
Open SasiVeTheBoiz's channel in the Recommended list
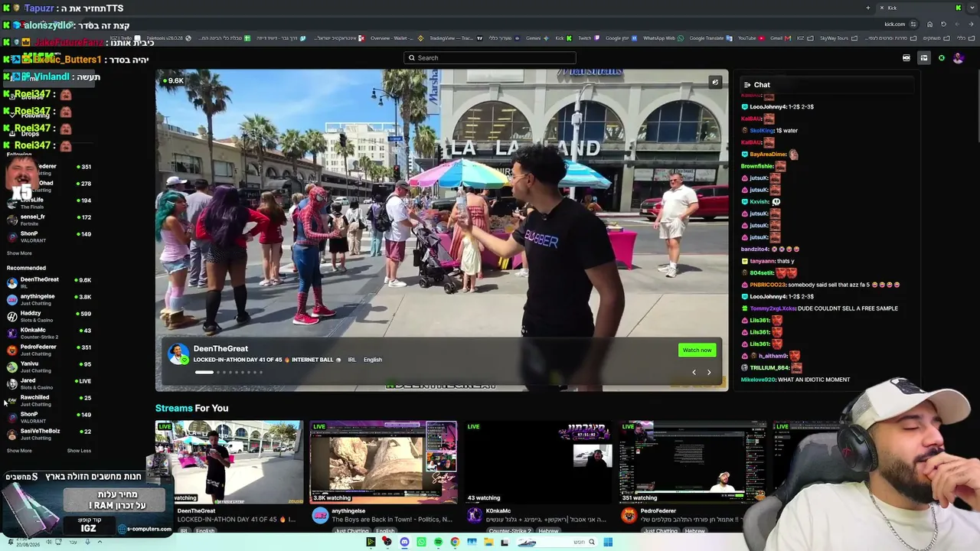click(48, 435)
